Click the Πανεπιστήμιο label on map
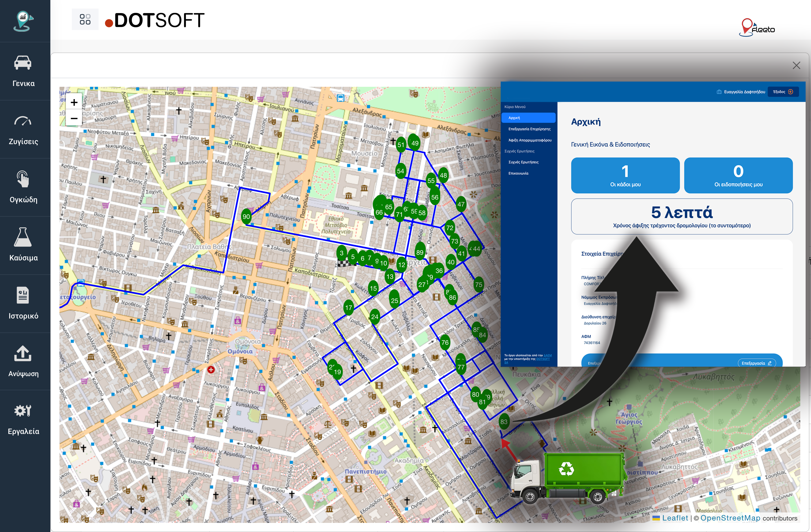811x532 pixels. coord(365,471)
